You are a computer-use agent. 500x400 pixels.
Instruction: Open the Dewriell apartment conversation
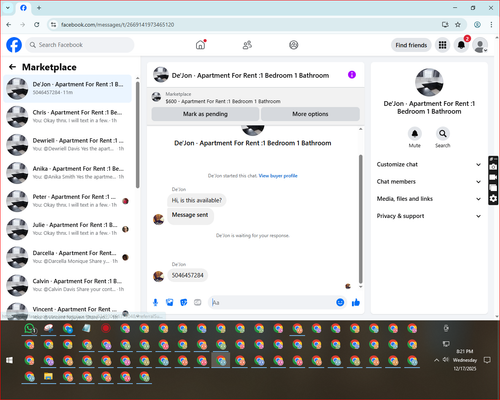(x=68, y=145)
